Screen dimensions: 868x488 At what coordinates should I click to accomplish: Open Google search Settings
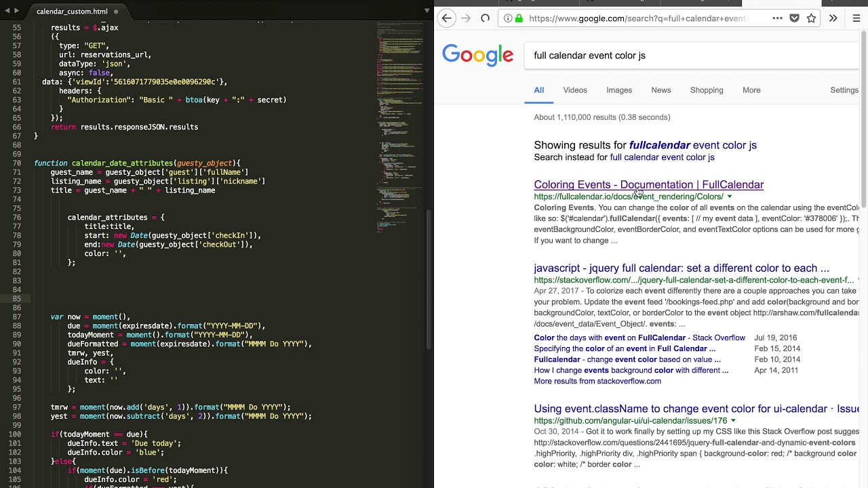click(x=844, y=90)
